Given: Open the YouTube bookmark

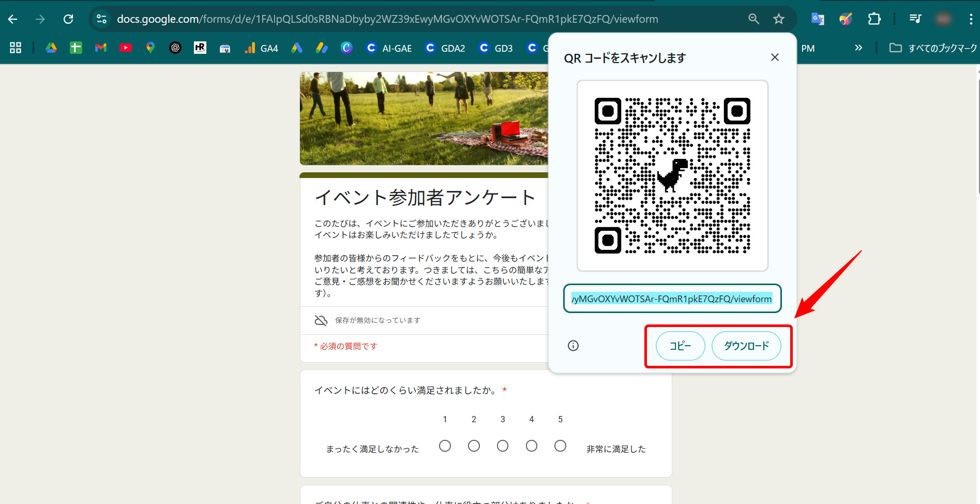Looking at the screenshot, I should click(x=125, y=48).
